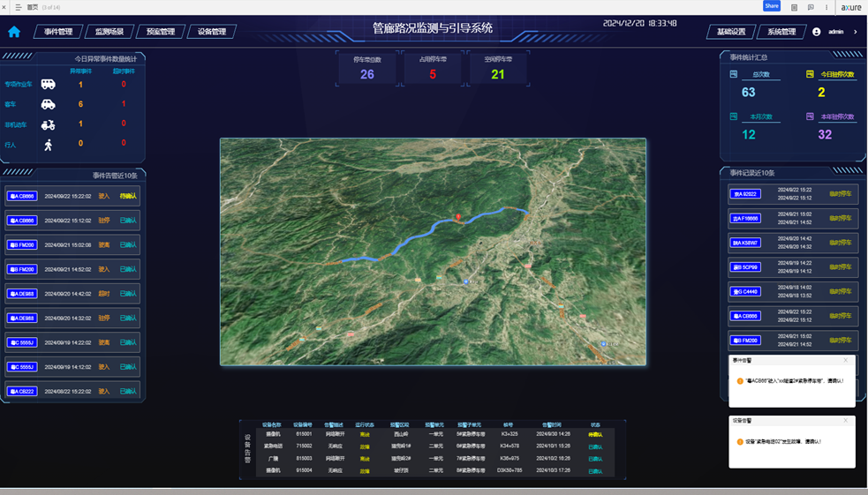Open the 事件管理 menu tab
Image resolution: width=868 pixels, height=495 pixels.
(58, 32)
